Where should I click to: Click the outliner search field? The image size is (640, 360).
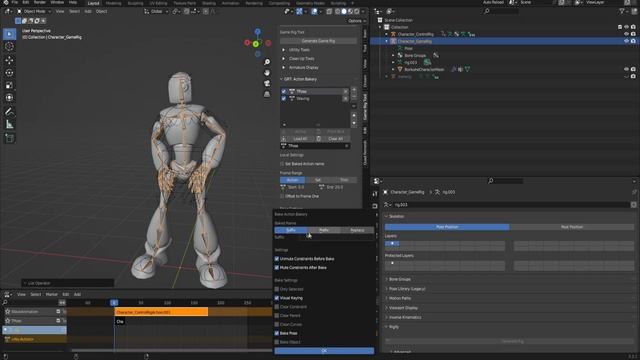(501, 11)
